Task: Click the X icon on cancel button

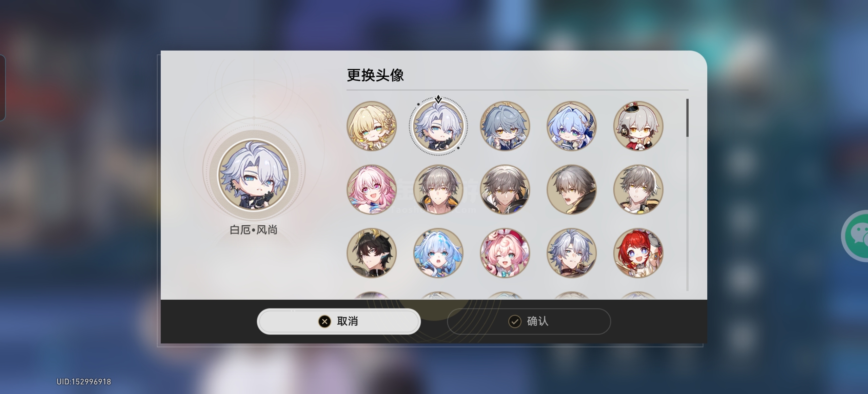Action: coord(324,321)
